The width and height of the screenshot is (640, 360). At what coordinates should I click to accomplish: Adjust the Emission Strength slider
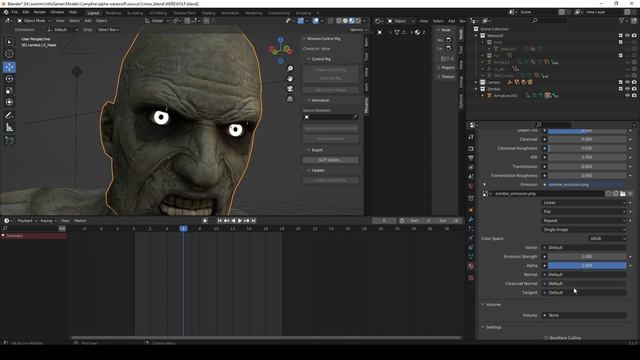pos(587,257)
